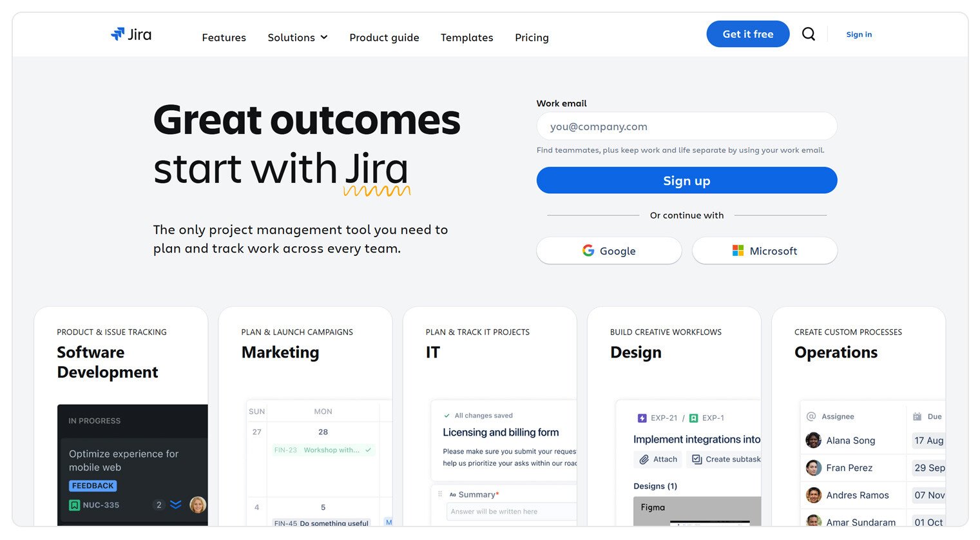Image resolution: width=980 pixels, height=540 pixels.
Task: Click the purple lightning icon beside EXP-21
Action: pyautogui.click(x=642, y=418)
